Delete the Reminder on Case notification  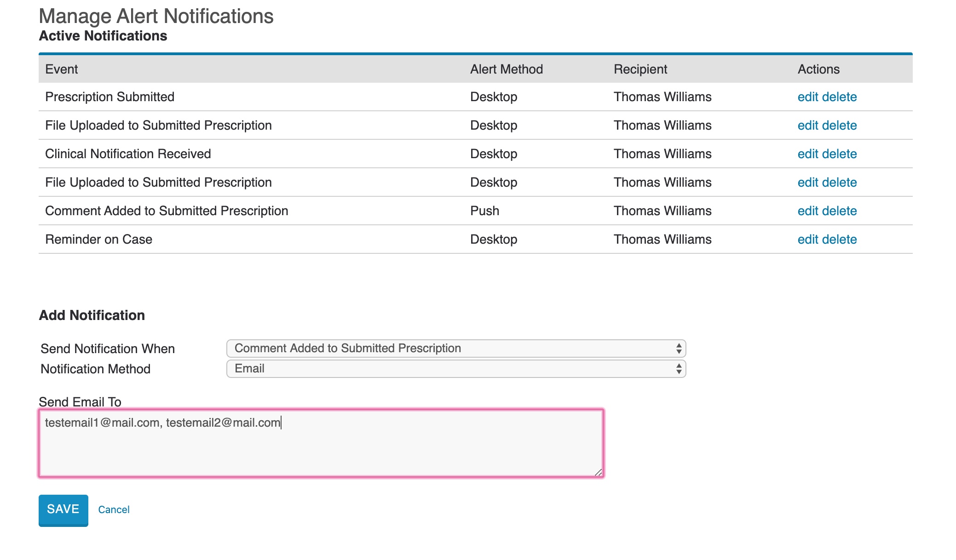coord(839,240)
